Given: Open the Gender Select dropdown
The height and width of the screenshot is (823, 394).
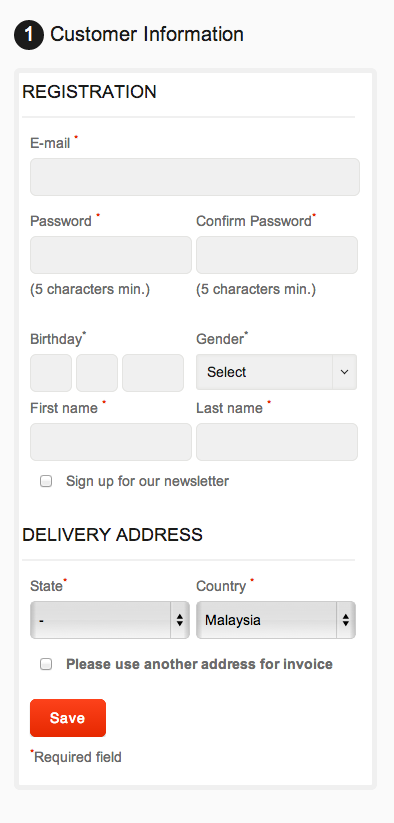Looking at the screenshot, I should [276, 372].
